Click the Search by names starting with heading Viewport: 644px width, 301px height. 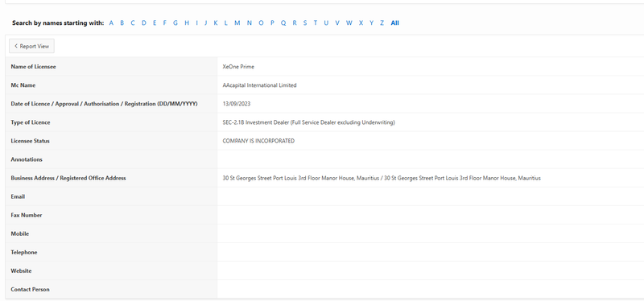(x=58, y=23)
